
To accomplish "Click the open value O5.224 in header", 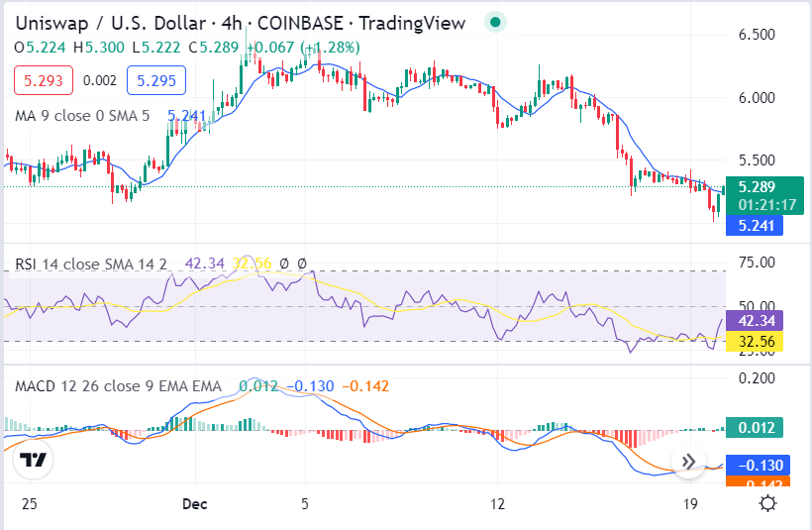I will 40,48.
